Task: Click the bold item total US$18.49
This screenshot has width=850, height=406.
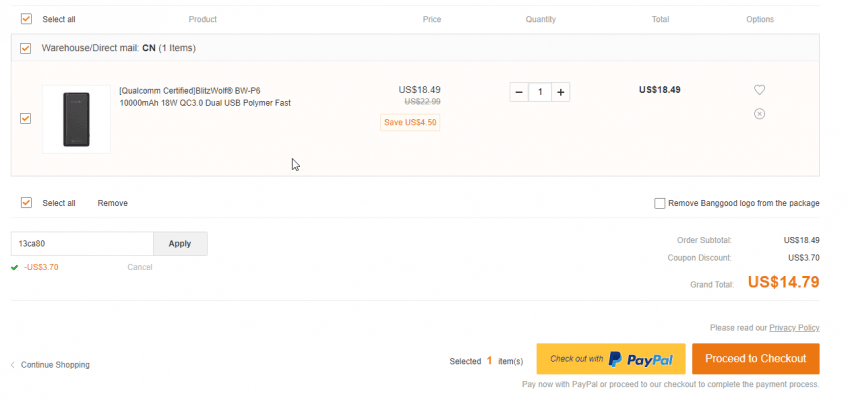Action: point(660,90)
